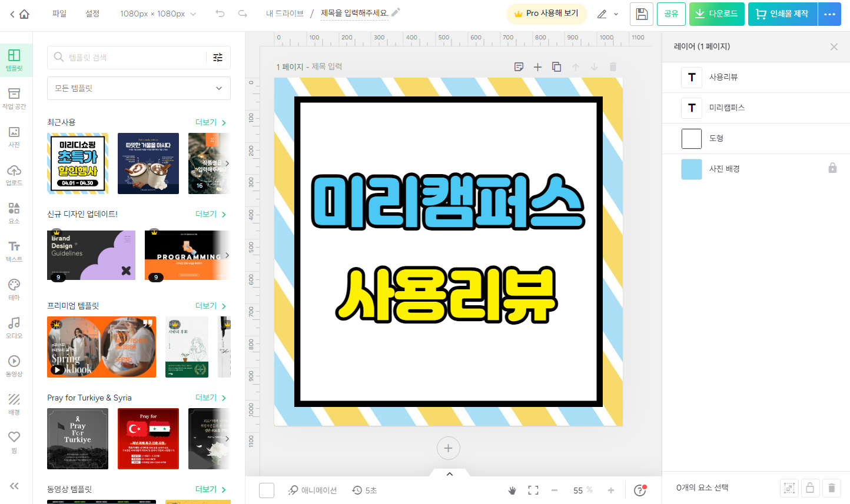Show more Pray for Turkiye & Syria templates

click(211, 398)
